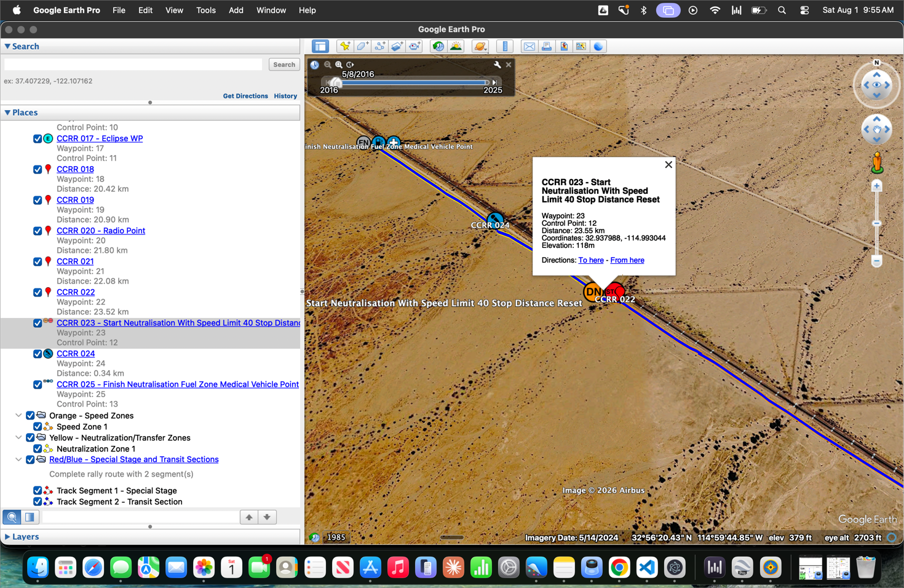
Task: Open the Edit menu
Action: click(145, 10)
